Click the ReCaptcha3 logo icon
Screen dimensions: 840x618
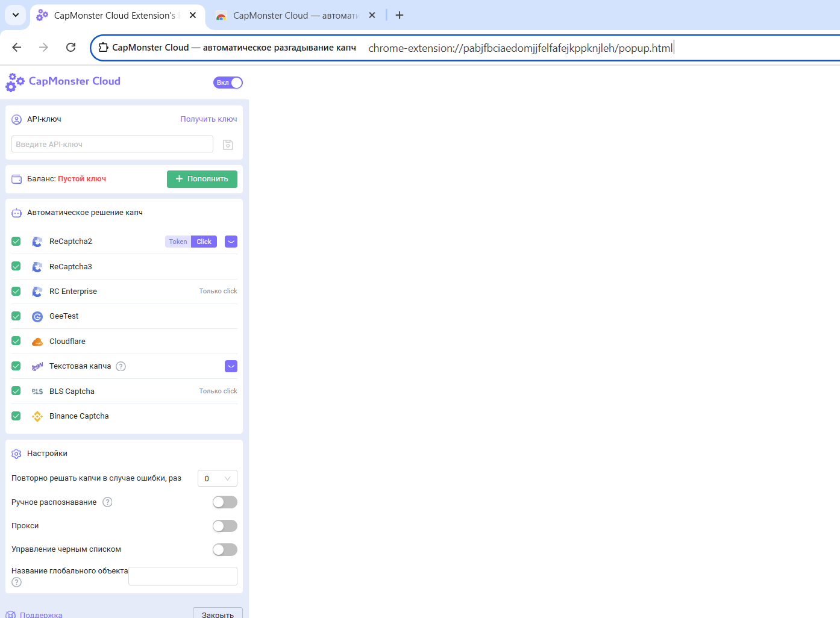(37, 267)
